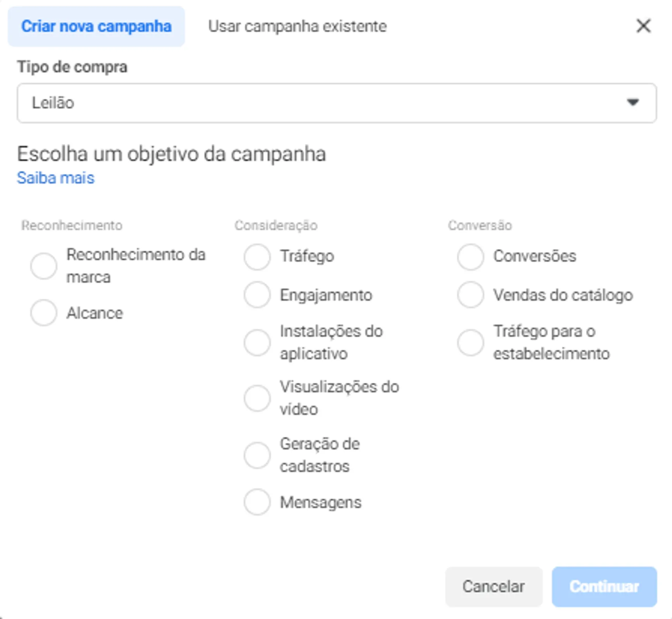Select the Geração de cadastros option
The image size is (672, 619).
tap(257, 455)
